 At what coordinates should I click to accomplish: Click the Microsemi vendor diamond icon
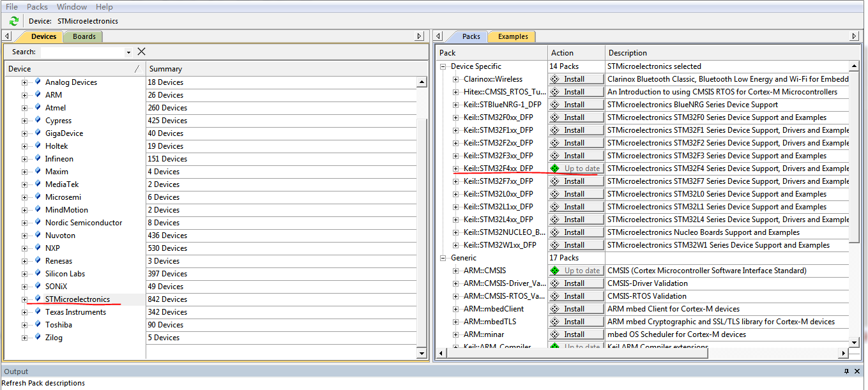click(x=38, y=197)
